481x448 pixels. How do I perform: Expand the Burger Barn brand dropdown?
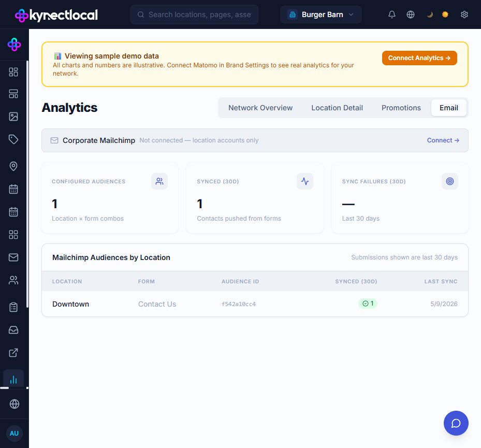(x=321, y=15)
